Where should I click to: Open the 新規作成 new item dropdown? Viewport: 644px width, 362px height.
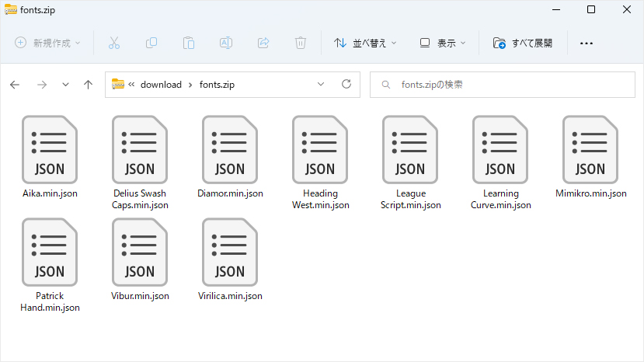pos(47,43)
